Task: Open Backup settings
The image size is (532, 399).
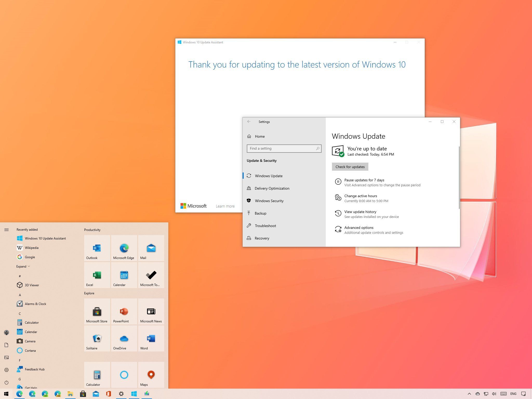Action: pos(261,213)
